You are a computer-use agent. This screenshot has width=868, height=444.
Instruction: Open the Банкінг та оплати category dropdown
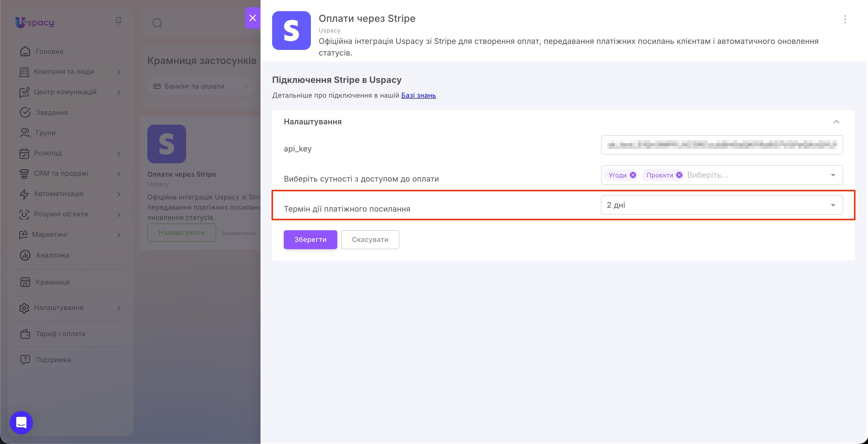202,86
